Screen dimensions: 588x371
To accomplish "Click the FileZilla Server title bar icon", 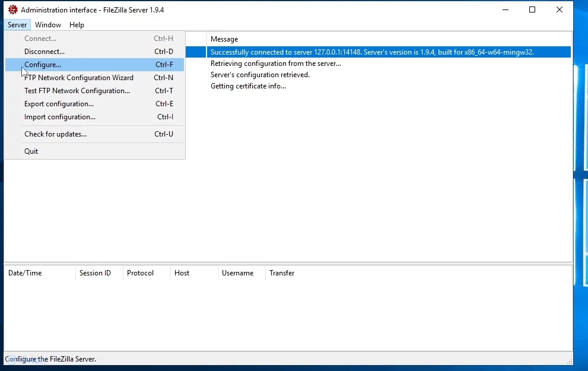I will pos(12,9).
